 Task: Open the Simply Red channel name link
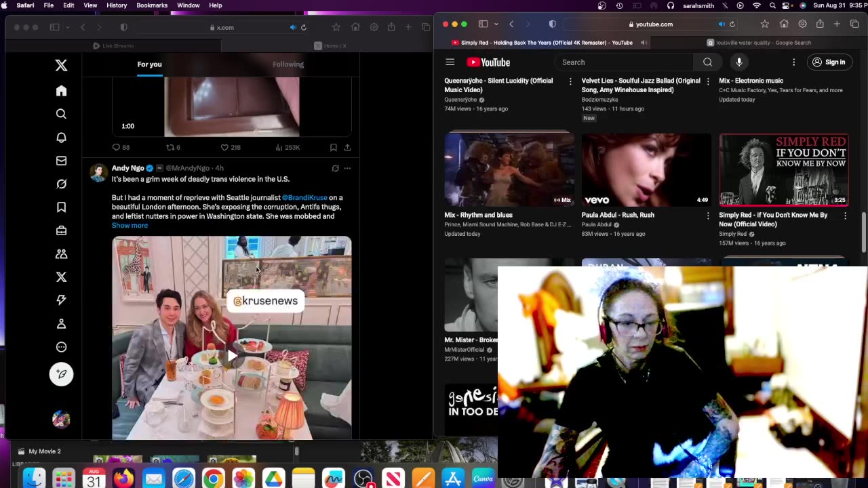[x=732, y=234]
